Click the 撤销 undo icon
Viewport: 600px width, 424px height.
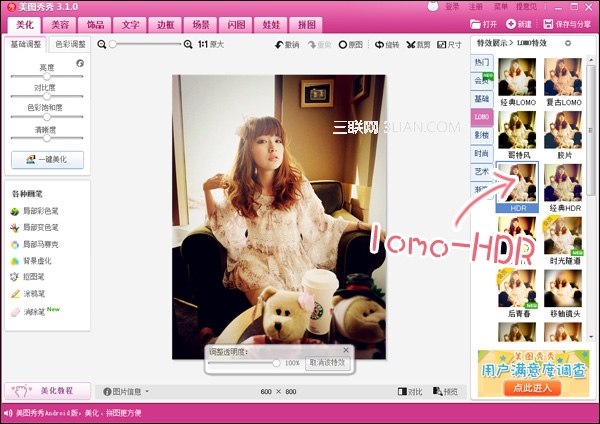pyautogui.click(x=279, y=45)
